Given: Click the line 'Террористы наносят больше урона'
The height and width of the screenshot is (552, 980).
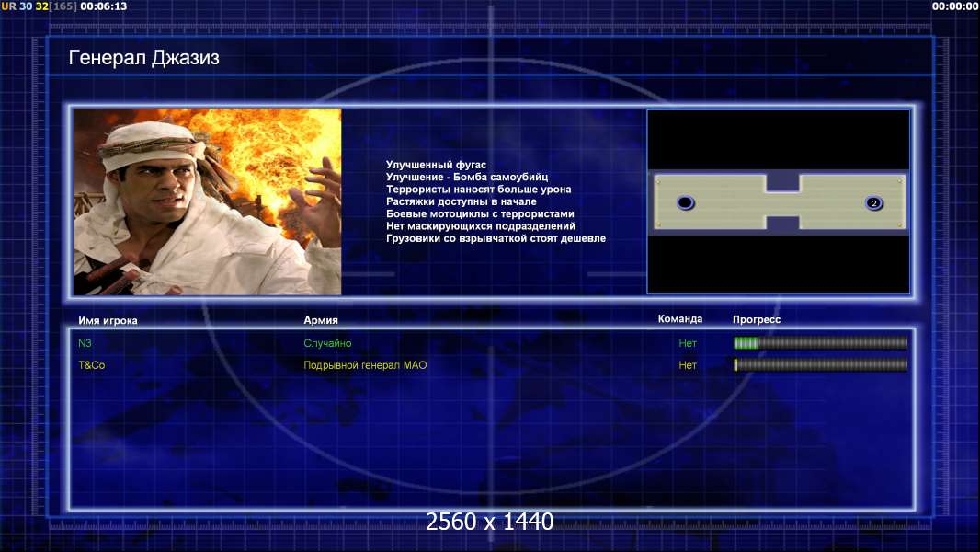Looking at the screenshot, I should [478, 190].
